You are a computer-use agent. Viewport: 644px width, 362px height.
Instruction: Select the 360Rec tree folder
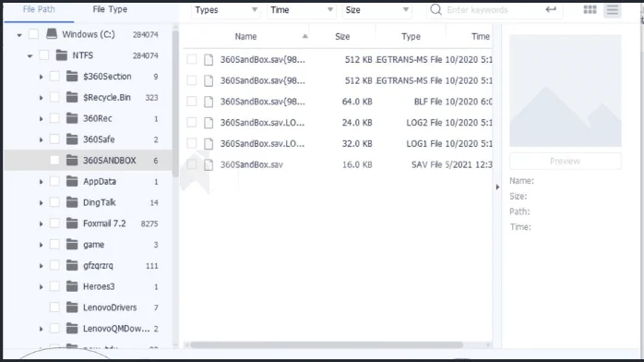coord(98,118)
